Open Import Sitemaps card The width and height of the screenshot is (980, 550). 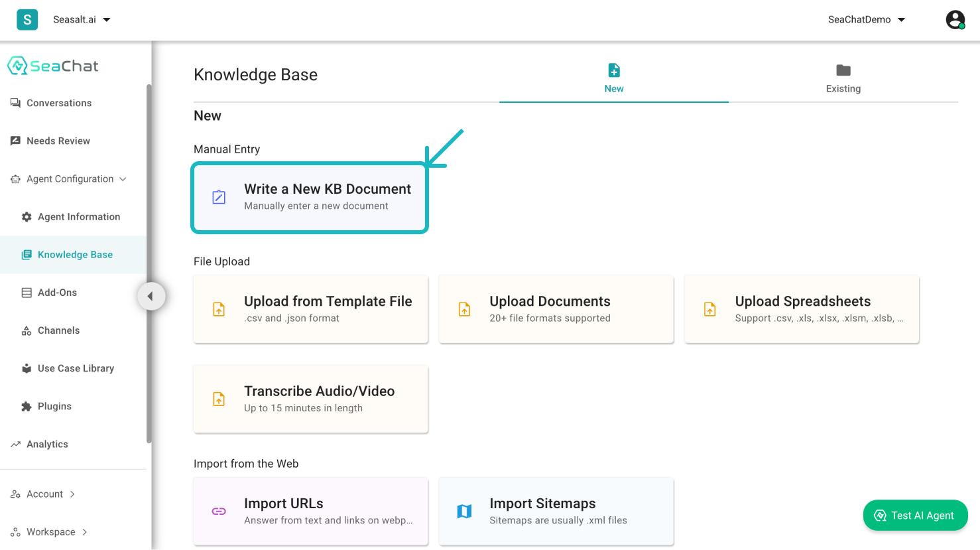point(556,512)
